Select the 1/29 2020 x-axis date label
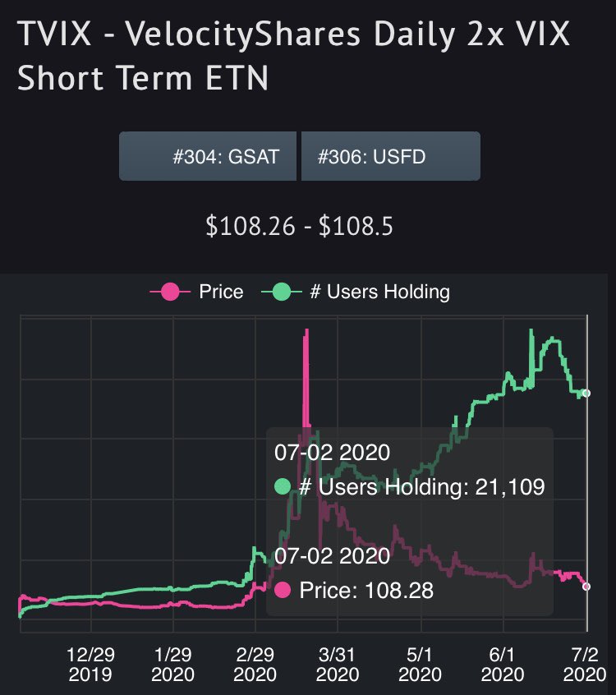The image size is (616, 695). click(172, 665)
